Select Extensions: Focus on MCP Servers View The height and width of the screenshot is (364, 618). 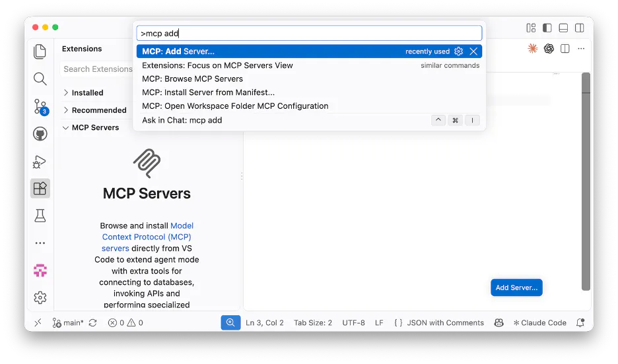pyautogui.click(x=309, y=65)
